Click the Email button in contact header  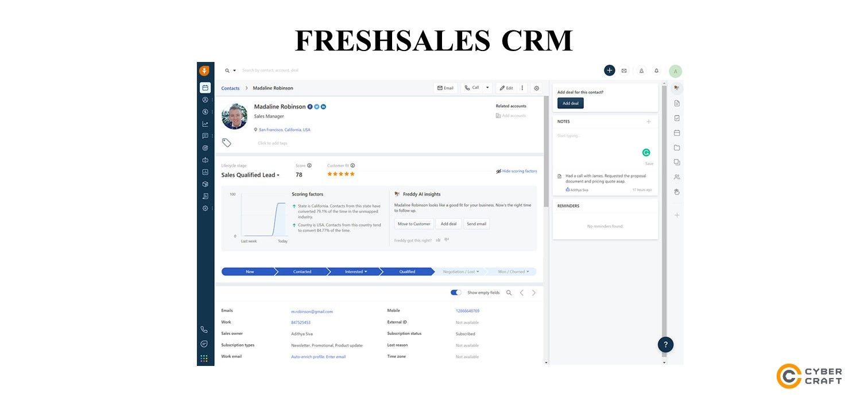pos(445,88)
